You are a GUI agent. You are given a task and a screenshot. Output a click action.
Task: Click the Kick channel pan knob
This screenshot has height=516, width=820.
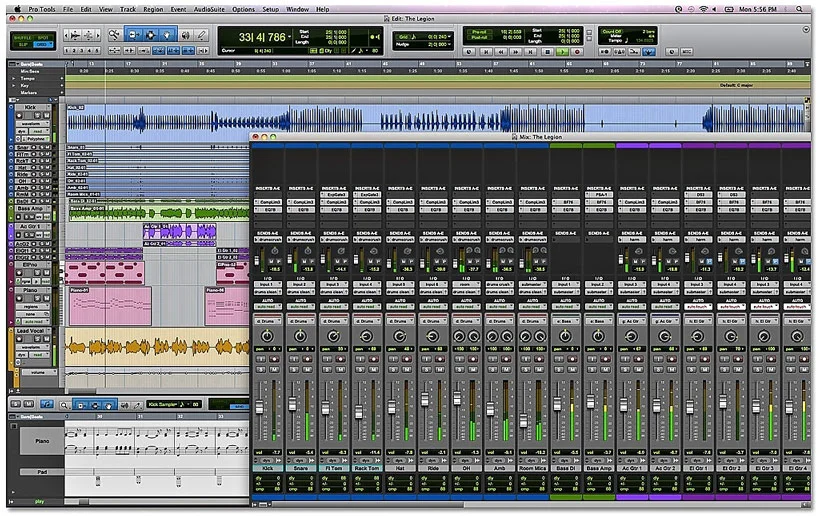267,336
